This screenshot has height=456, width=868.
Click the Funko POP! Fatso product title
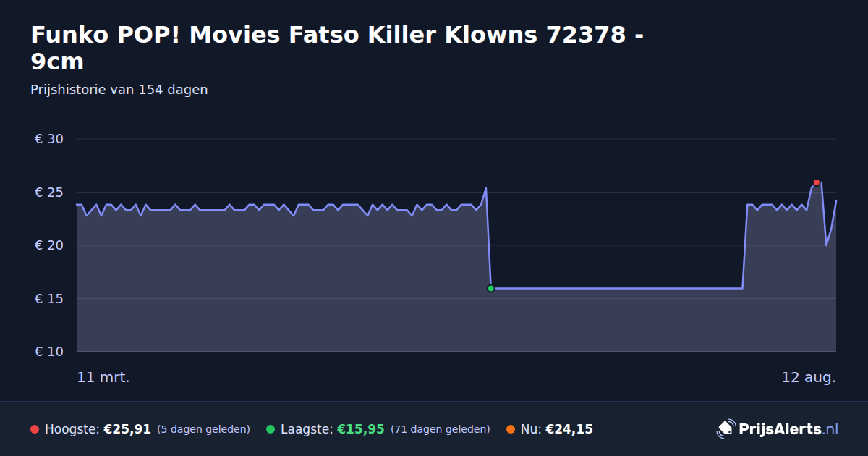[x=338, y=48]
